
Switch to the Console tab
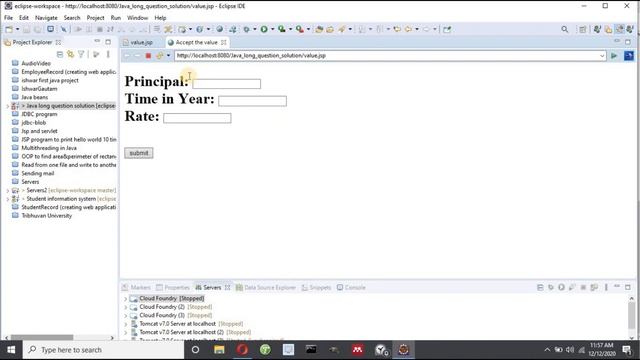351,287
